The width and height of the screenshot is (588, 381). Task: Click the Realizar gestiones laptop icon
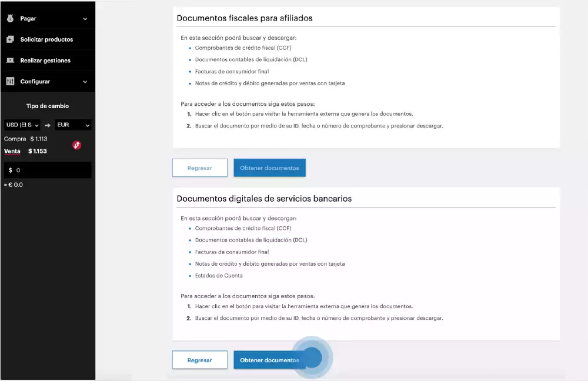10,61
